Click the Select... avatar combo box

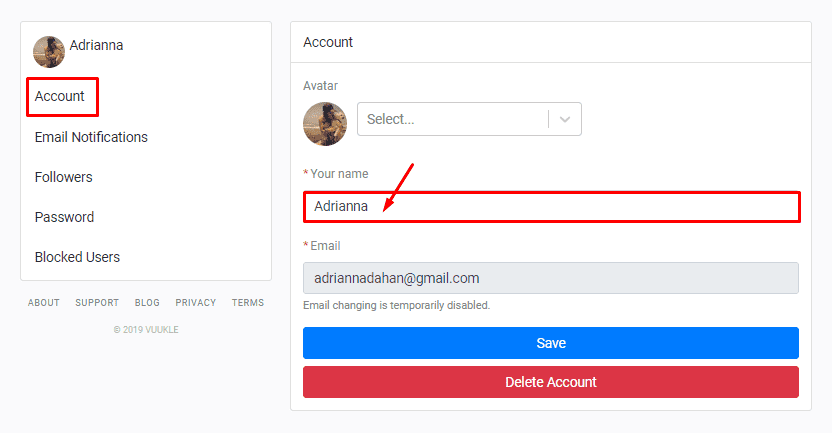[452, 119]
